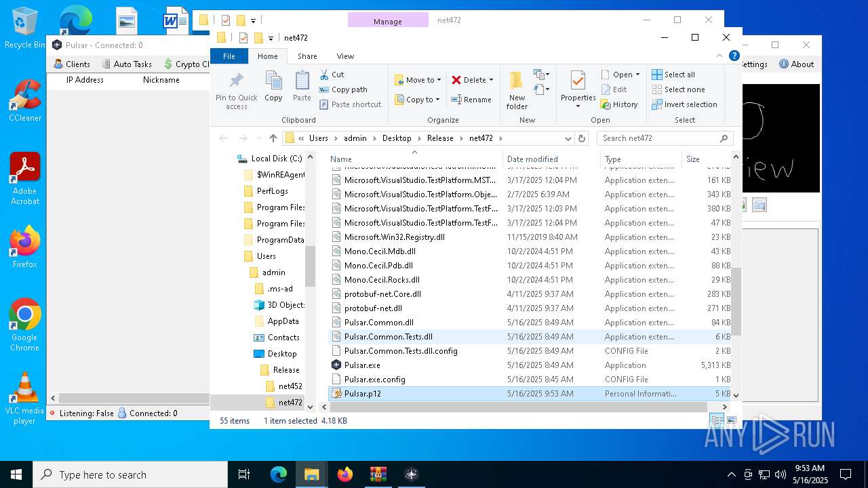Click the Refresh address bar button
This screenshot has height=488, width=868.
coord(581,138)
